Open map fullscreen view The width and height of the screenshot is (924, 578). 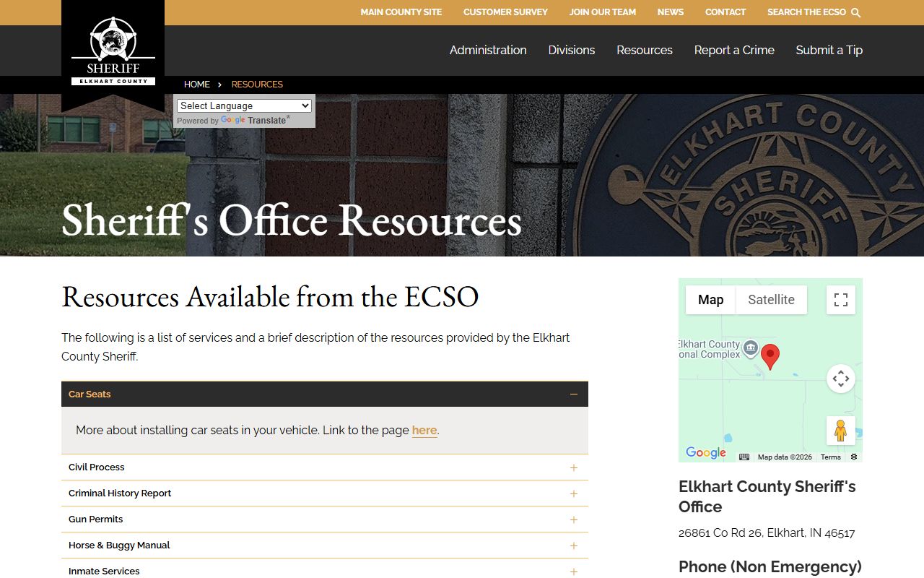click(x=841, y=300)
